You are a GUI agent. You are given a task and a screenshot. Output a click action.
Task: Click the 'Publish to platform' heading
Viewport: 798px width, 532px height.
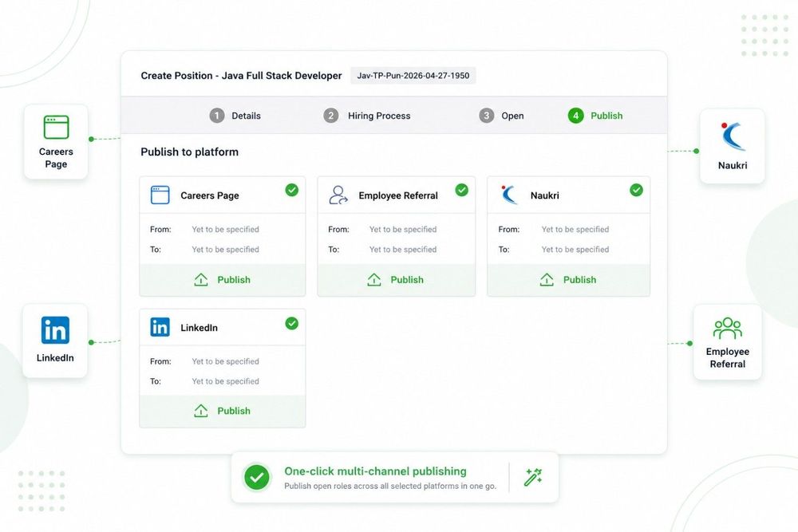point(189,152)
